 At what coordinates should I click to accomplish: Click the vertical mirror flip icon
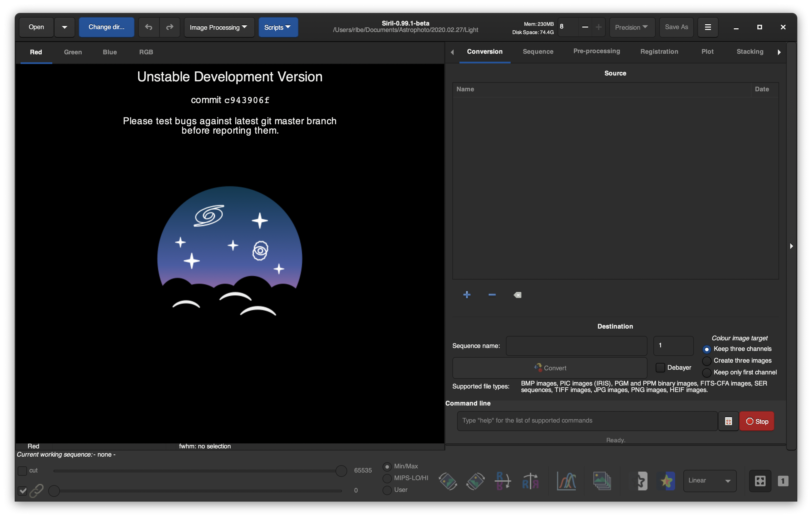(x=502, y=481)
